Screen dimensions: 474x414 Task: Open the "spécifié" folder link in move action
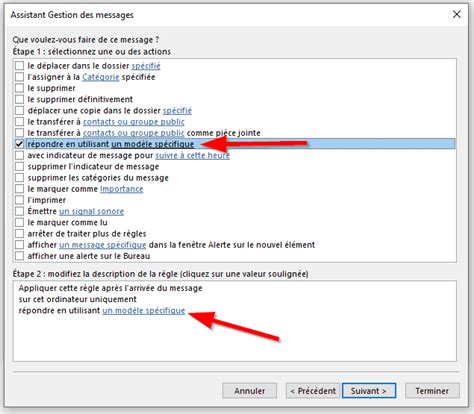tap(146, 66)
